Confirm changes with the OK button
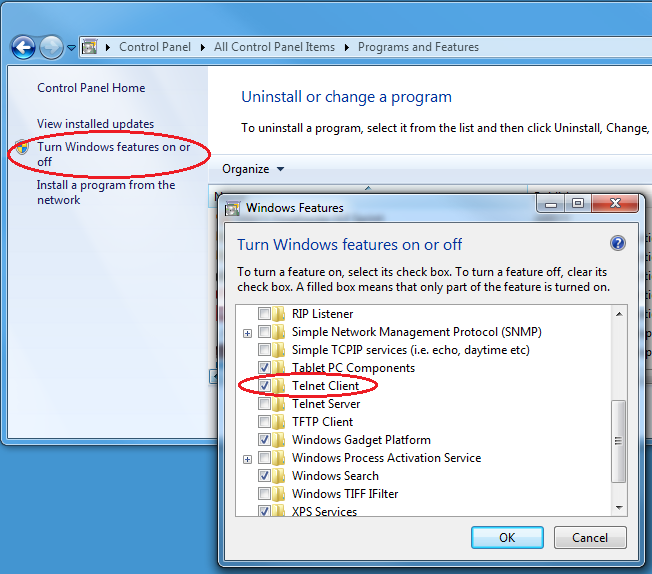 [x=507, y=537]
